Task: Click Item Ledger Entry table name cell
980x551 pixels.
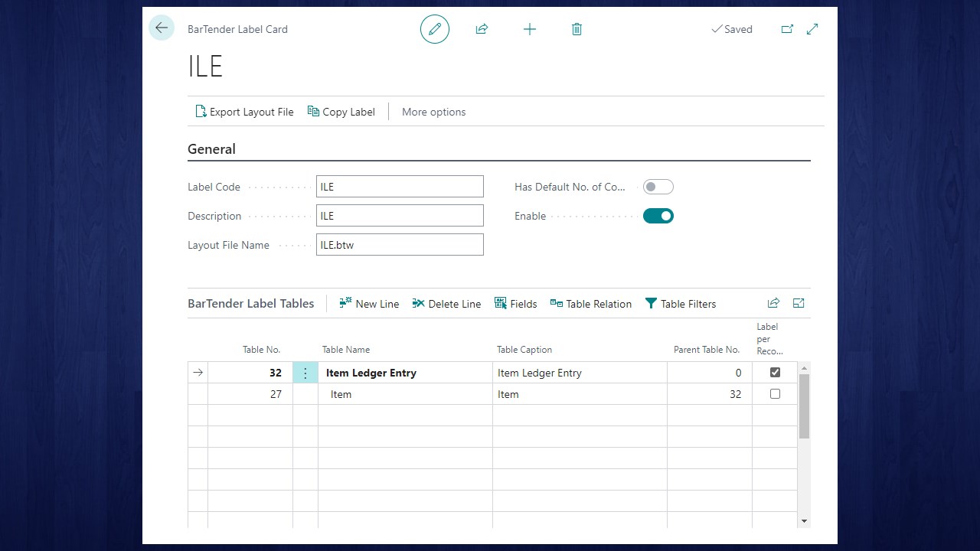Action: [405, 373]
